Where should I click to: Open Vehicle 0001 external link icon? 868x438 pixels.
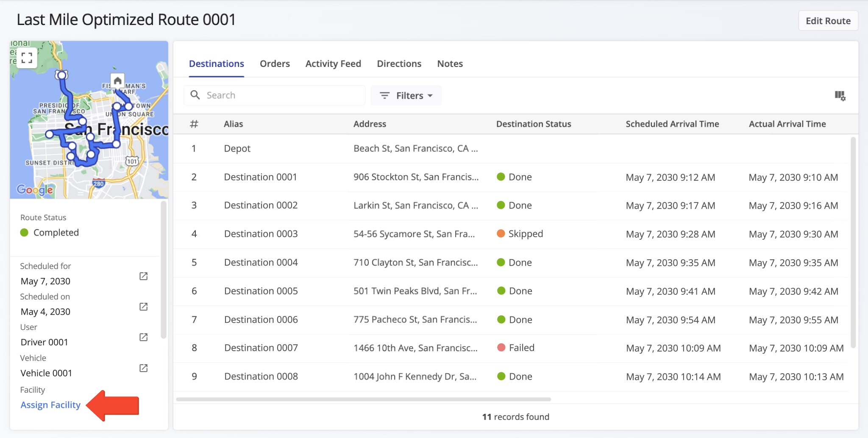[x=144, y=368]
